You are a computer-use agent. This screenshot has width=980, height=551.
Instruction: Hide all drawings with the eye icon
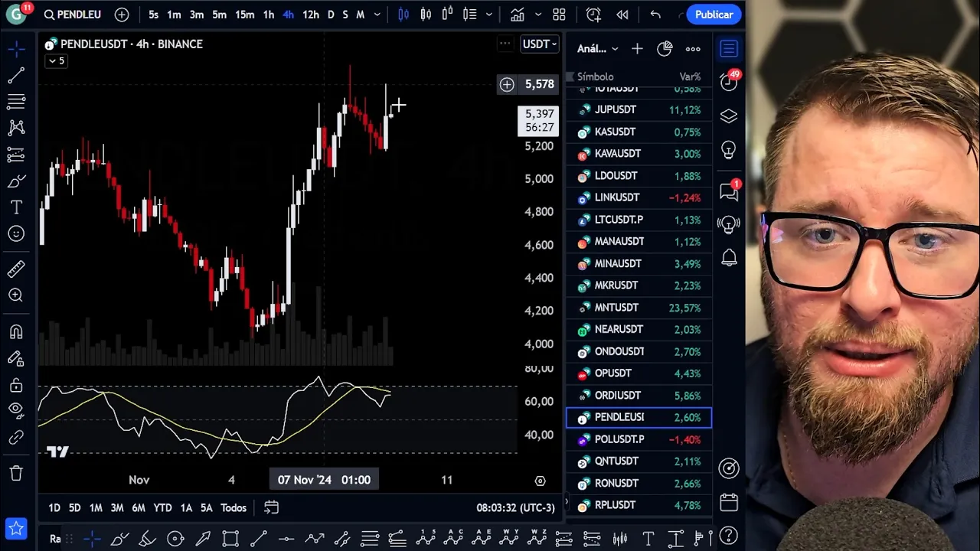[16, 411]
